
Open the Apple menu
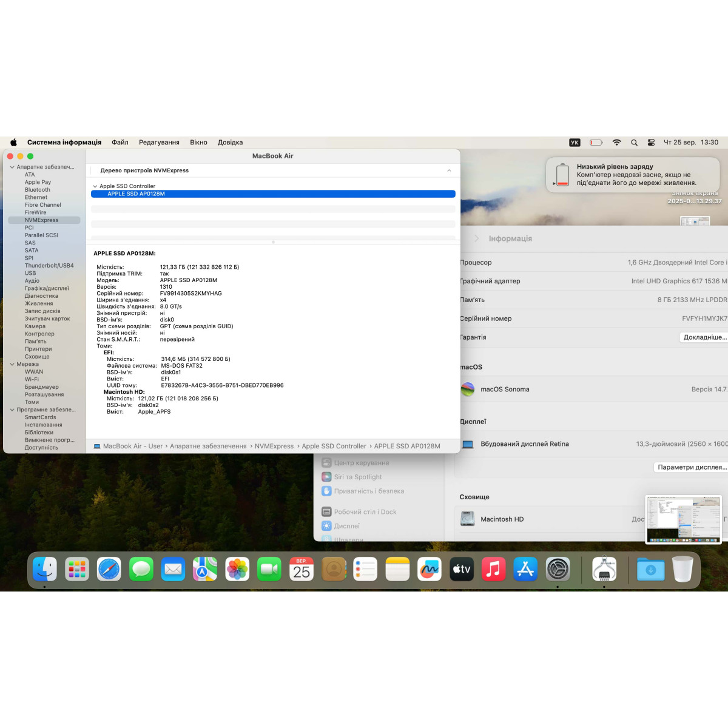click(13, 143)
